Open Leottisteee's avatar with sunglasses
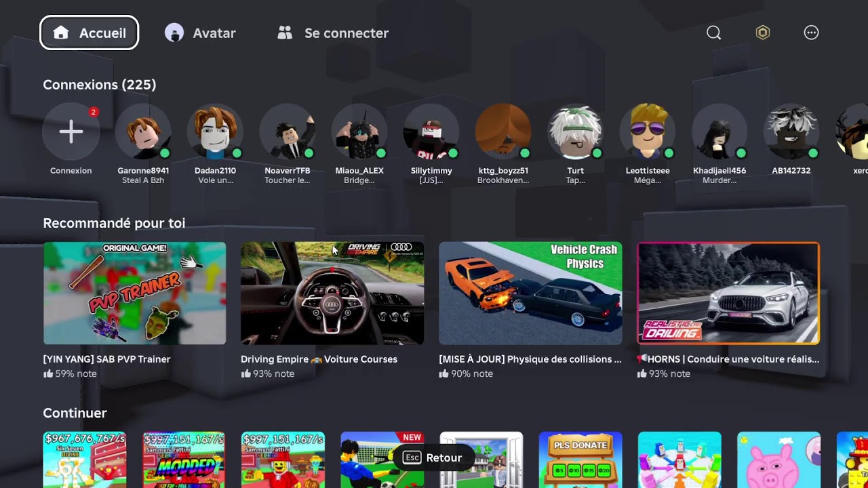 click(x=648, y=132)
